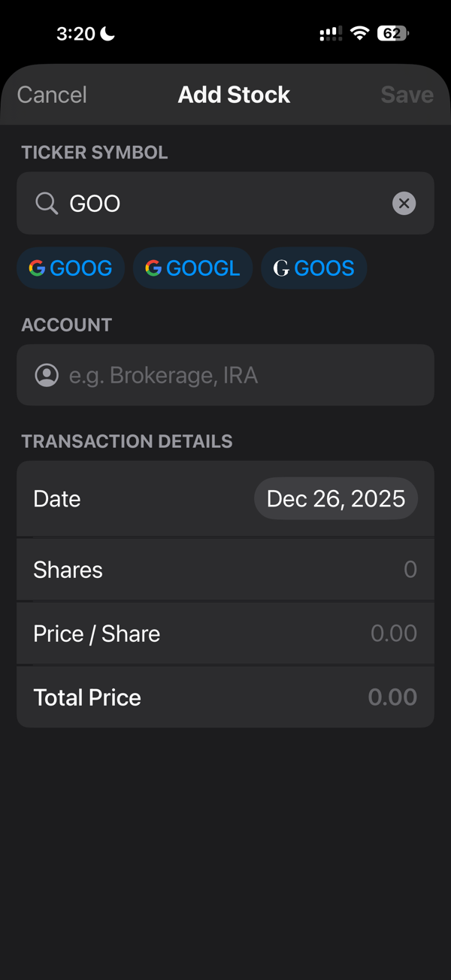Tap the crescent moon icon in the status bar
Screen dimensions: 451x980
107,32
